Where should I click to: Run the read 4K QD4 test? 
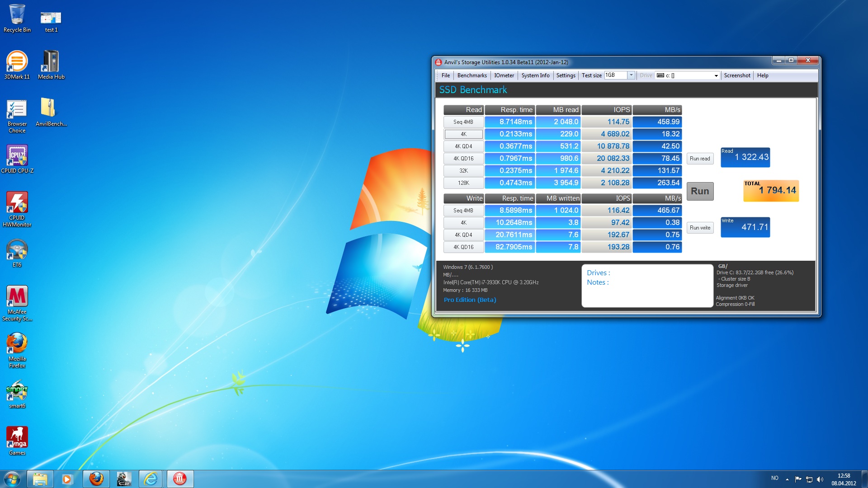pos(463,146)
